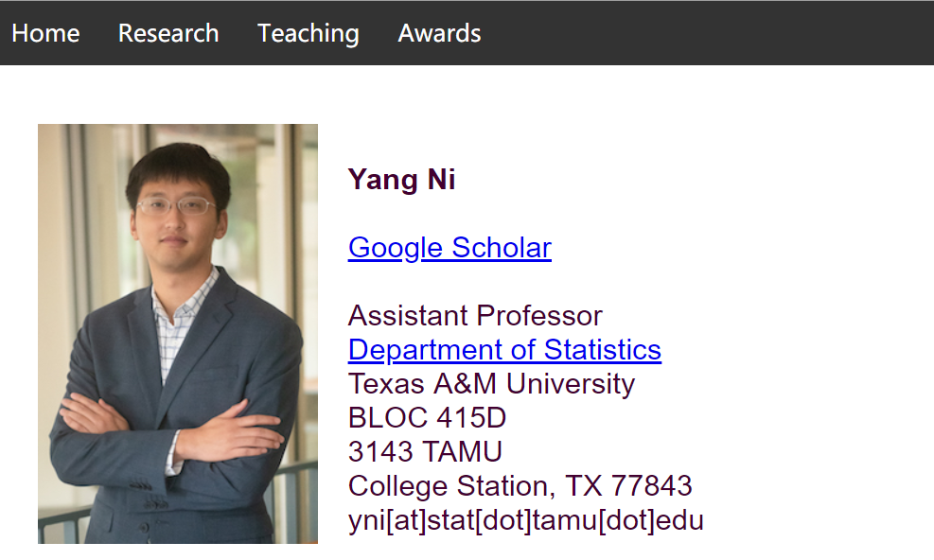The image size is (934, 560).
Task: Click the word Scholar in the link
Action: click(x=502, y=248)
